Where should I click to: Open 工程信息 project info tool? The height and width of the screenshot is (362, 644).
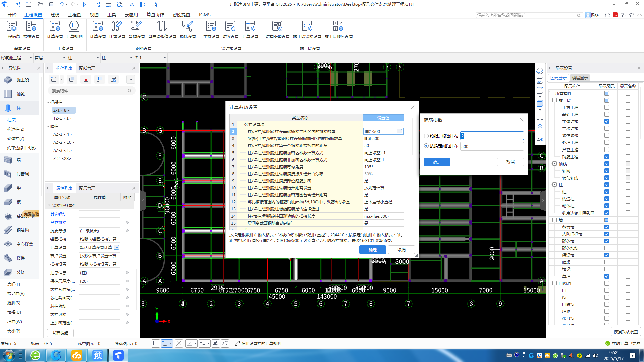[12, 29]
